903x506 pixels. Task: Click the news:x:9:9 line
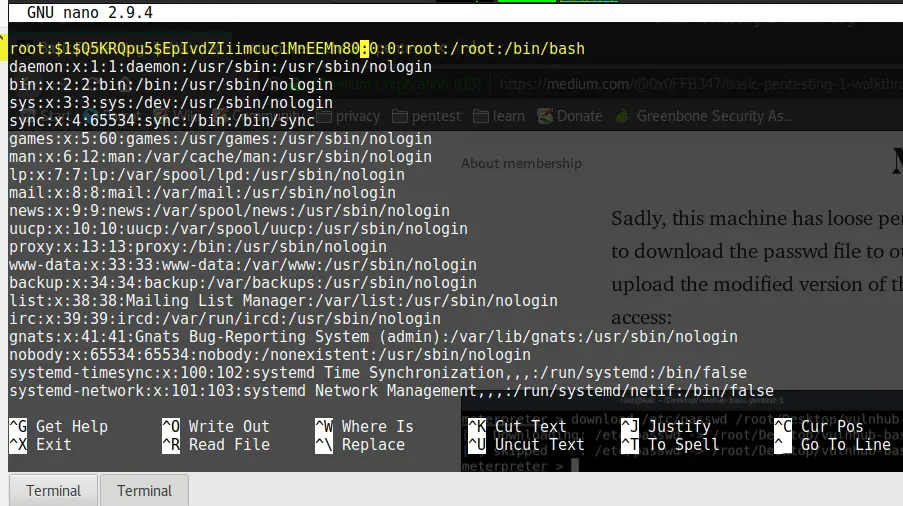[229, 211]
